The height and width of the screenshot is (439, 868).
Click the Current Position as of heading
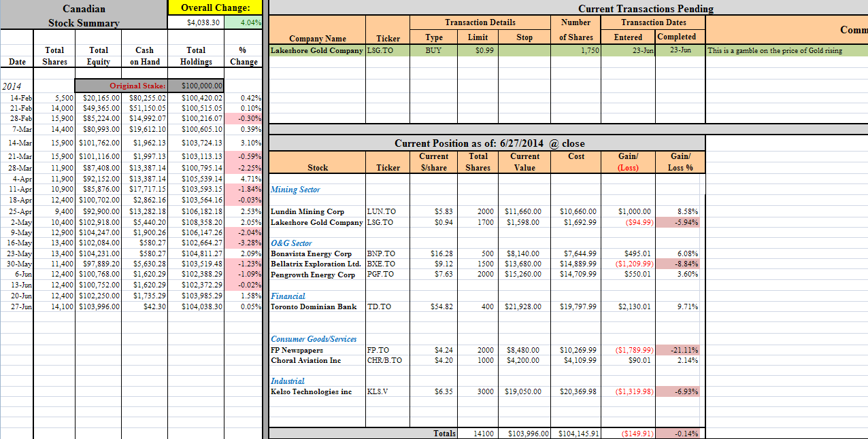490,143
